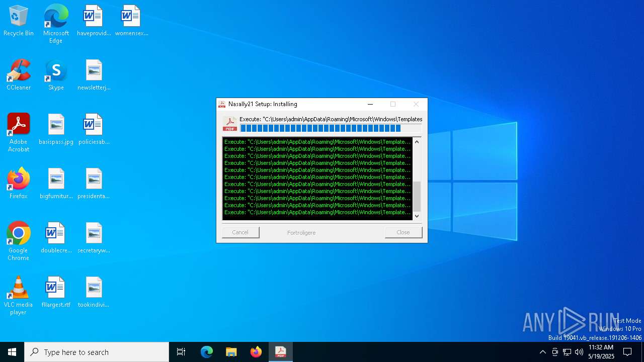Select the fllargest.rtf document icon
Screen dimensions: 644x362
click(56, 292)
